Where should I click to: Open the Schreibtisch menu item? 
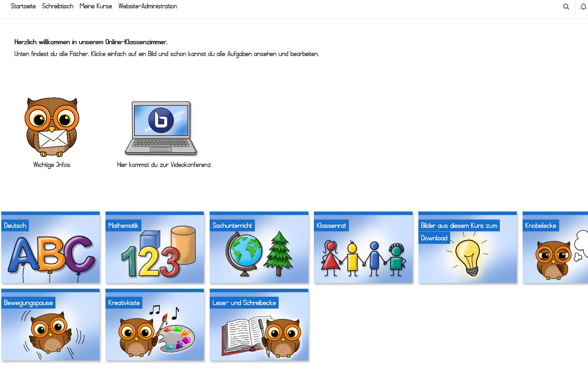[x=58, y=6]
